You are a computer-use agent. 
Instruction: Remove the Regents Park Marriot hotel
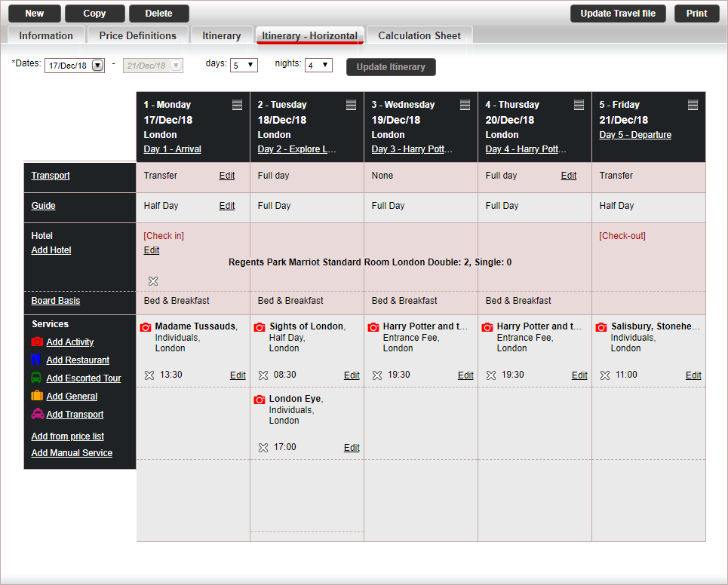tap(153, 281)
